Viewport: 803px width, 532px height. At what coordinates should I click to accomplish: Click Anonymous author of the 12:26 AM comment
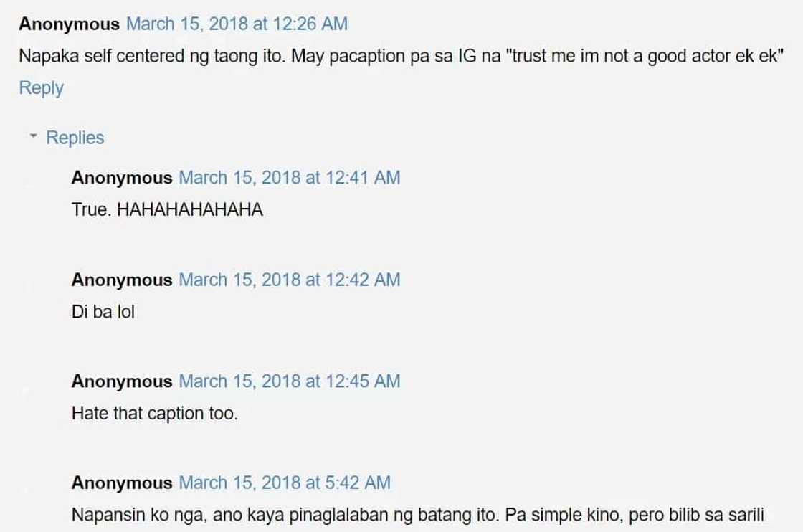(x=69, y=24)
